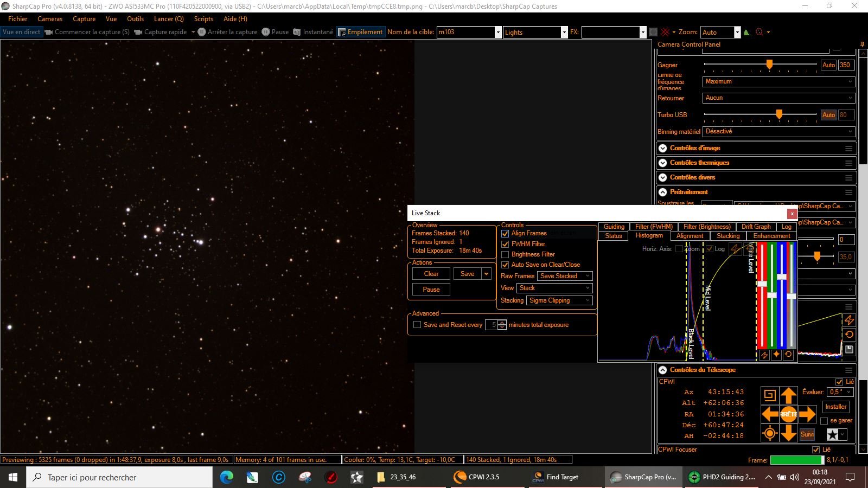Switch to the Drift Graph tab
Screen dimensions: 868x488
[756, 227]
